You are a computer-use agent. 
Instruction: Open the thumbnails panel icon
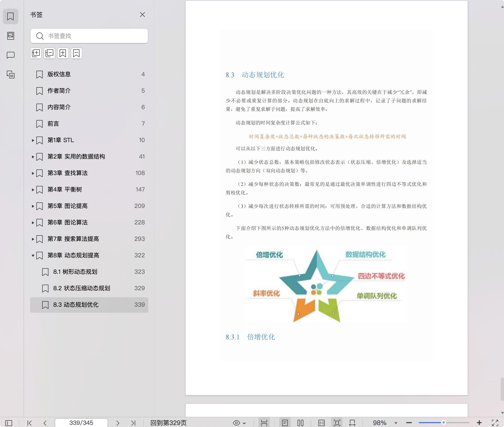click(10, 36)
